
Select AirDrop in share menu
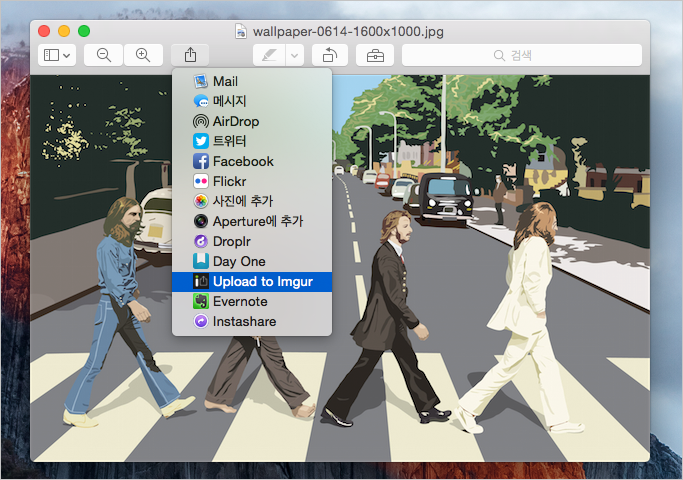252,121
